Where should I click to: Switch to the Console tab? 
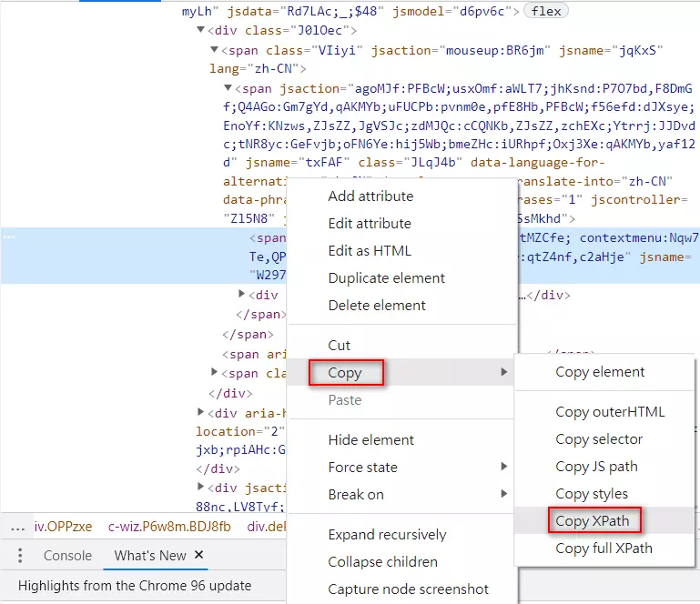click(x=67, y=556)
